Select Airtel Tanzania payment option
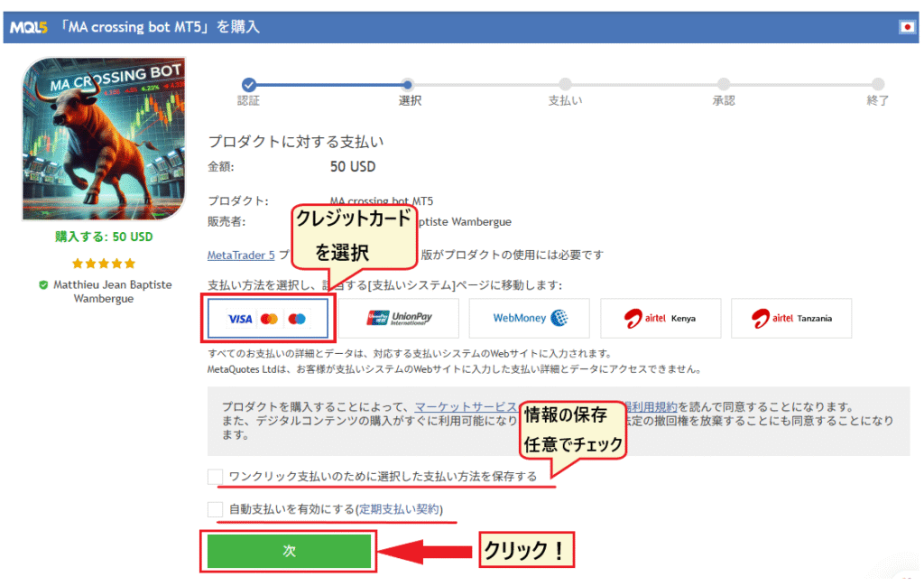 [793, 318]
